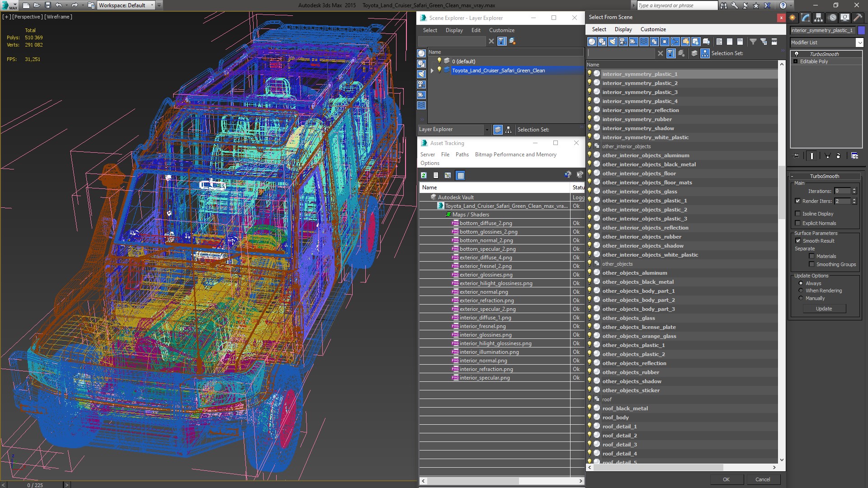
Task: Toggle Display Geometry filter in Select From Scene
Action: click(x=592, y=42)
